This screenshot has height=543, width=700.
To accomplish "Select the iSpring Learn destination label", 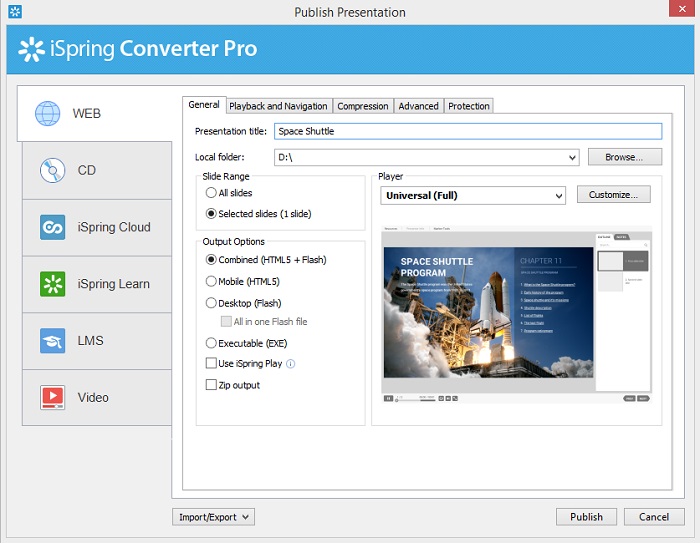I will [x=113, y=284].
